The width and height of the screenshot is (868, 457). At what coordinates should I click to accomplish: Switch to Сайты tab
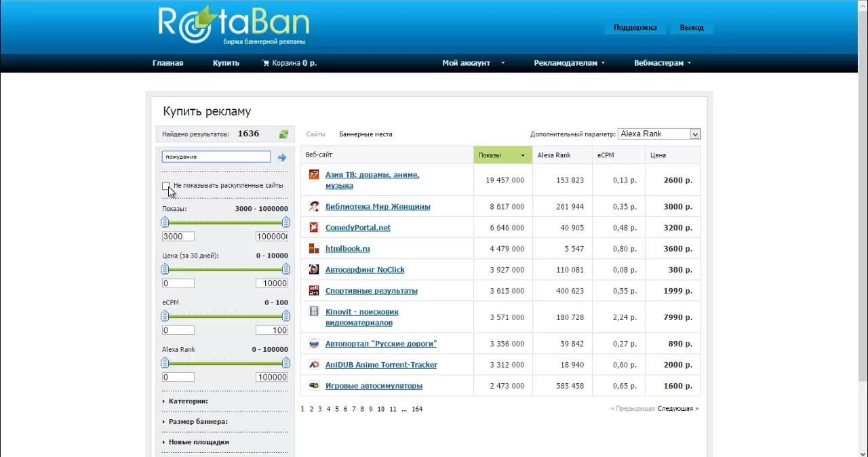pos(315,134)
